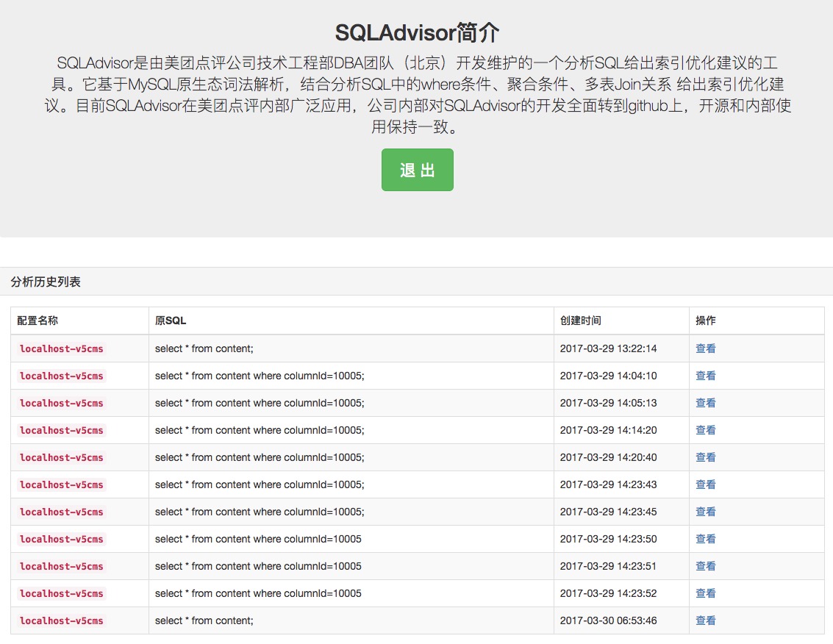
Task: Click timestamp 2017-03-29 14:23:43
Action: click(x=608, y=484)
